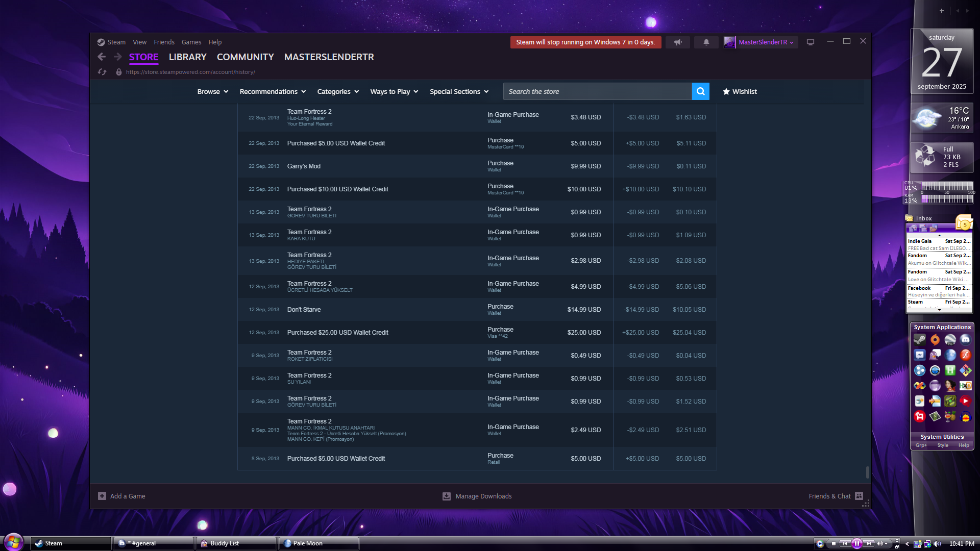Screen dimensions: 980x551
Task: Switch to Big Picture mode
Action: (811, 42)
